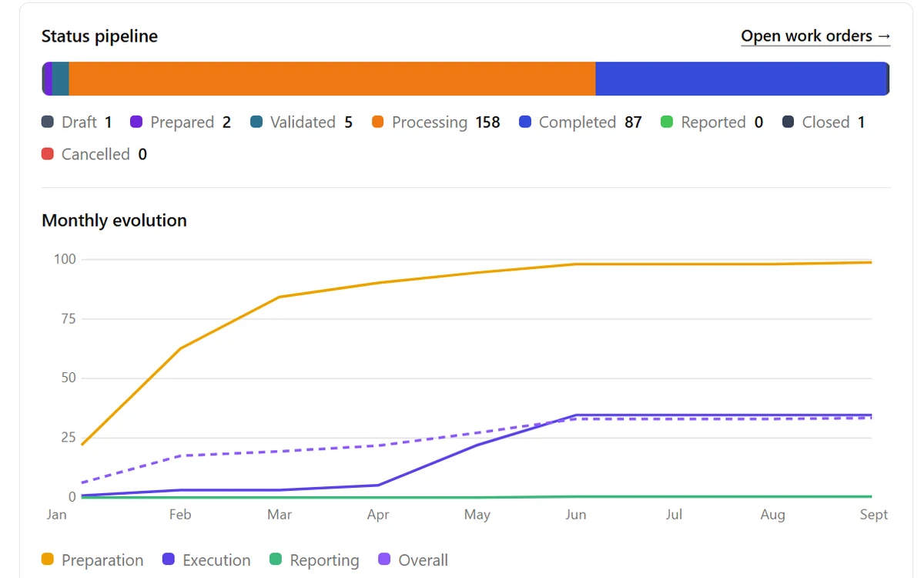Click the Sept label on x-axis

874,515
